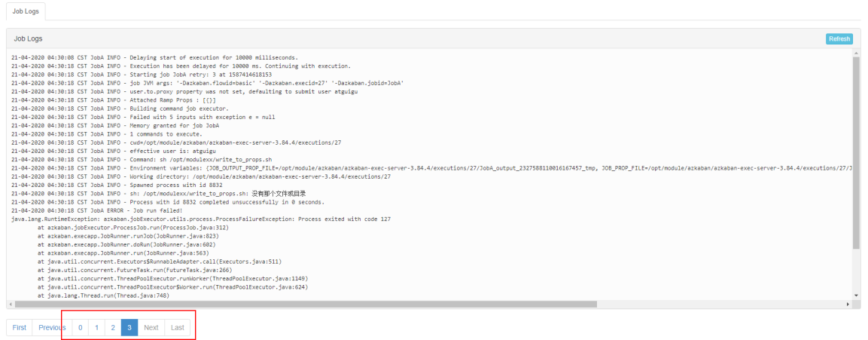This screenshot has height=340, width=868.
Task: Go to the Previous log page
Action: (x=52, y=328)
